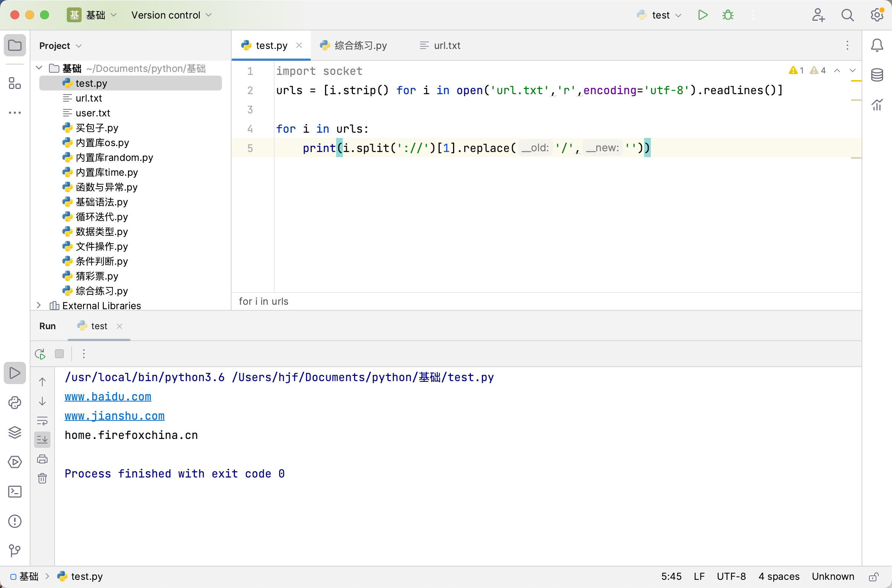Go to previous highlighted error arrow

[837, 70]
